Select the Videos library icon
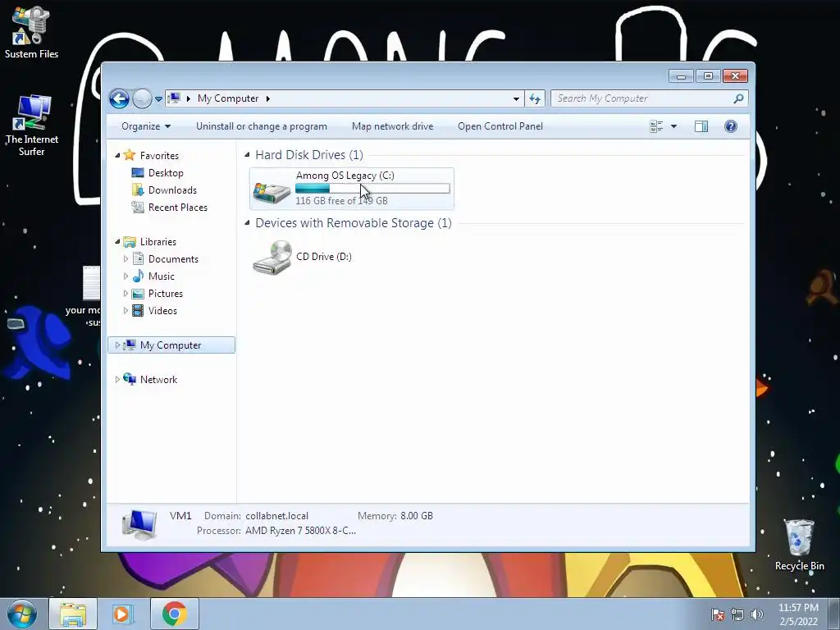Viewport: 840px width, 630px height. 138,311
